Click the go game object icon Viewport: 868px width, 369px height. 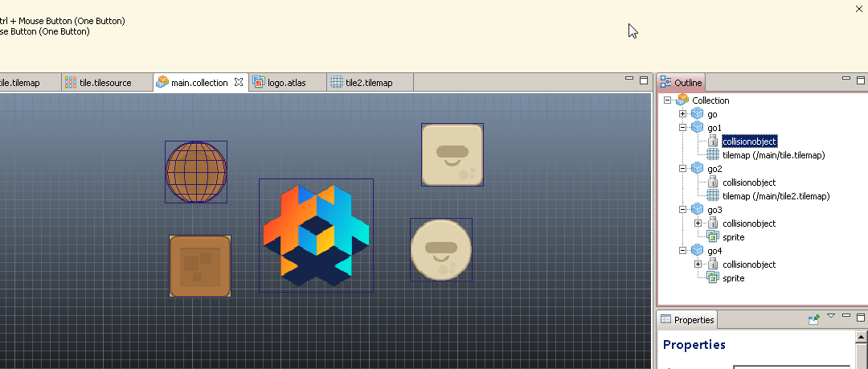click(697, 113)
